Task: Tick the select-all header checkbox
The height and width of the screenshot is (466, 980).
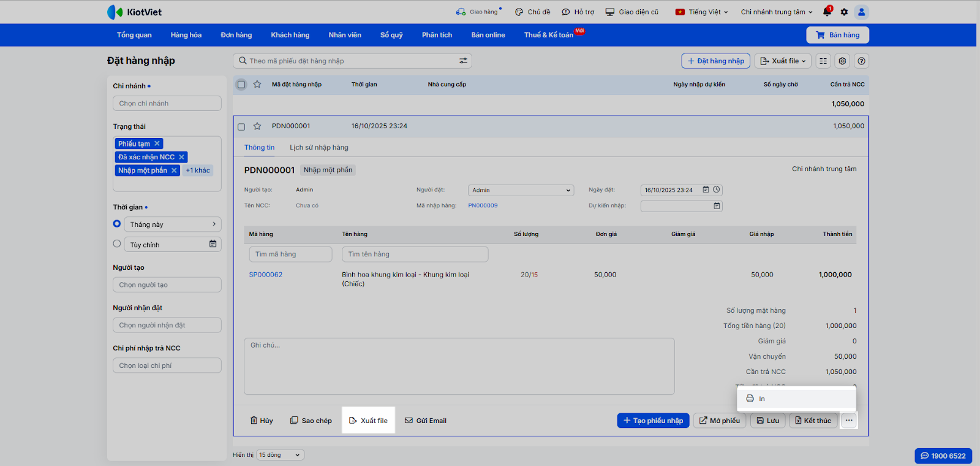Action: (241, 85)
